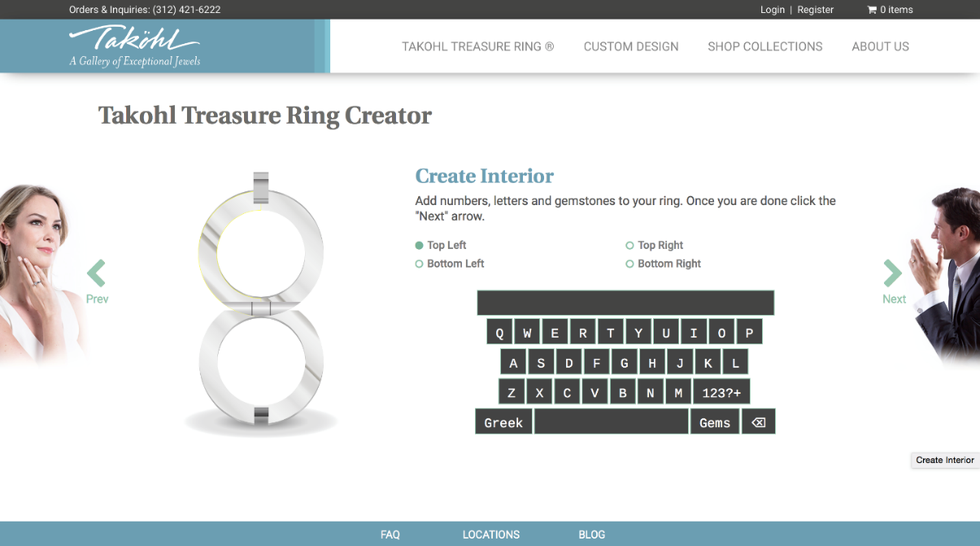Select the Bottom Right ring position
Screen dimensions: 980x546
[x=664, y=264]
